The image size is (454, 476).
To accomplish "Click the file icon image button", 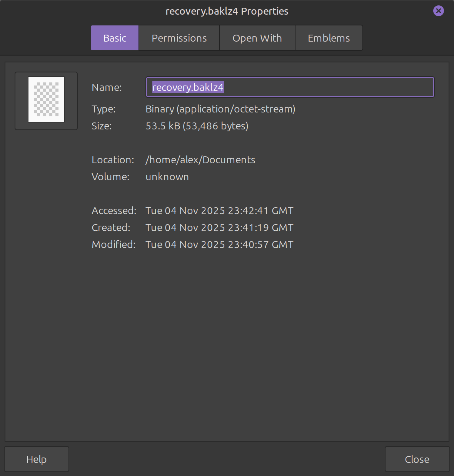I will (x=46, y=101).
